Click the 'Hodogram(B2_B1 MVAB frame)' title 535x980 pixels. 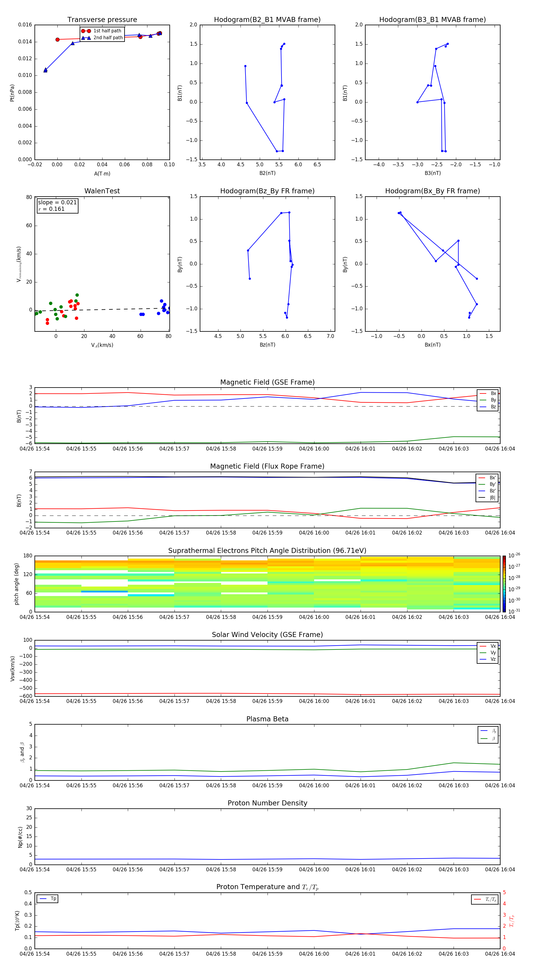coord(267,20)
